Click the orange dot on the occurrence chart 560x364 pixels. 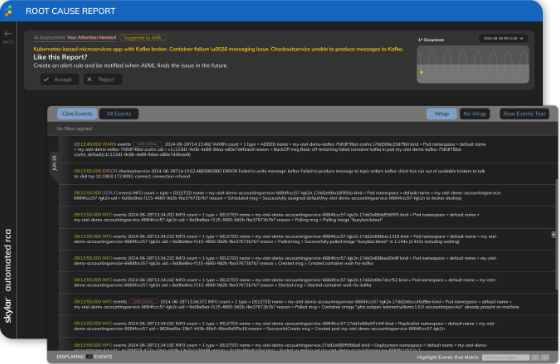[x=421, y=72]
